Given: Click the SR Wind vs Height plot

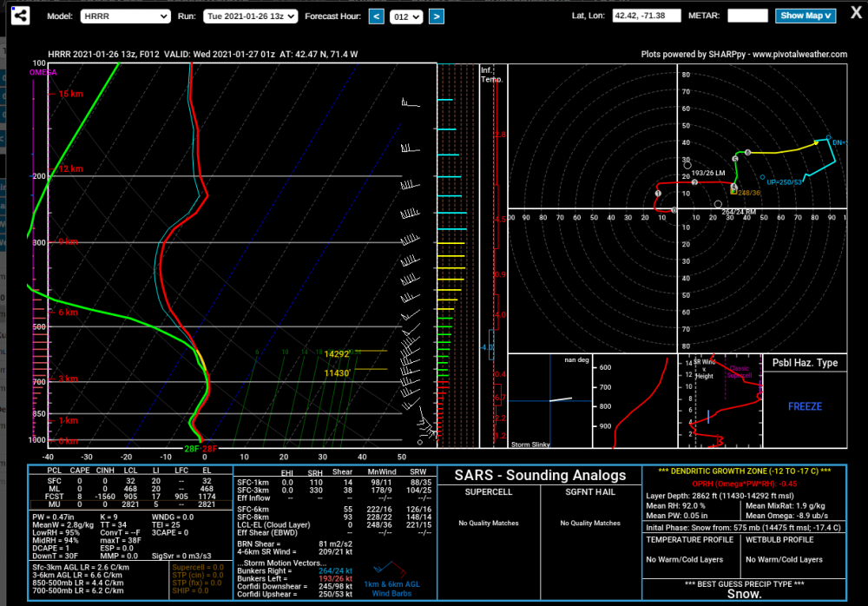Looking at the screenshot, I should (x=720, y=400).
